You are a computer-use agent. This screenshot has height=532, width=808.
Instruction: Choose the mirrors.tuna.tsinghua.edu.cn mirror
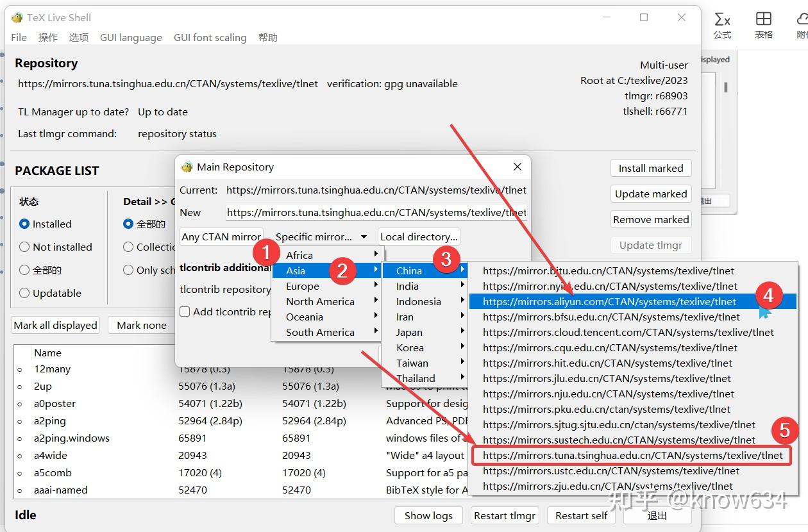tap(632, 455)
